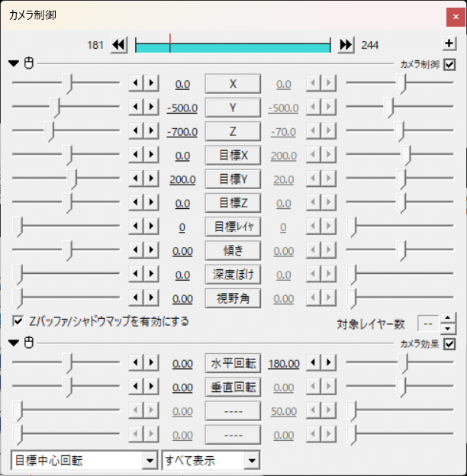Click the Y movement button
The height and width of the screenshot is (476, 467).
pyautogui.click(x=233, y=108)
